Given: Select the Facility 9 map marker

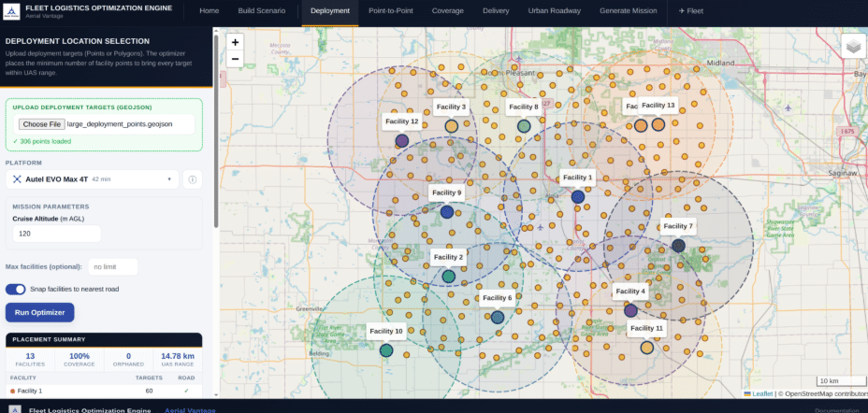Looking at the screenshot, I should (x=447, y=212).
